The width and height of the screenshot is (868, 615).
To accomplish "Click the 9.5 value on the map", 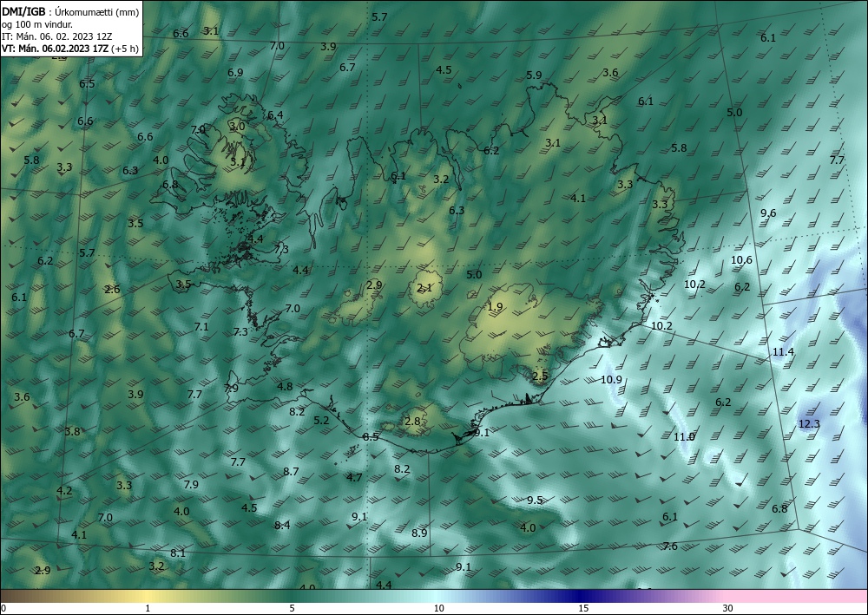I will (x=535, y=500).
